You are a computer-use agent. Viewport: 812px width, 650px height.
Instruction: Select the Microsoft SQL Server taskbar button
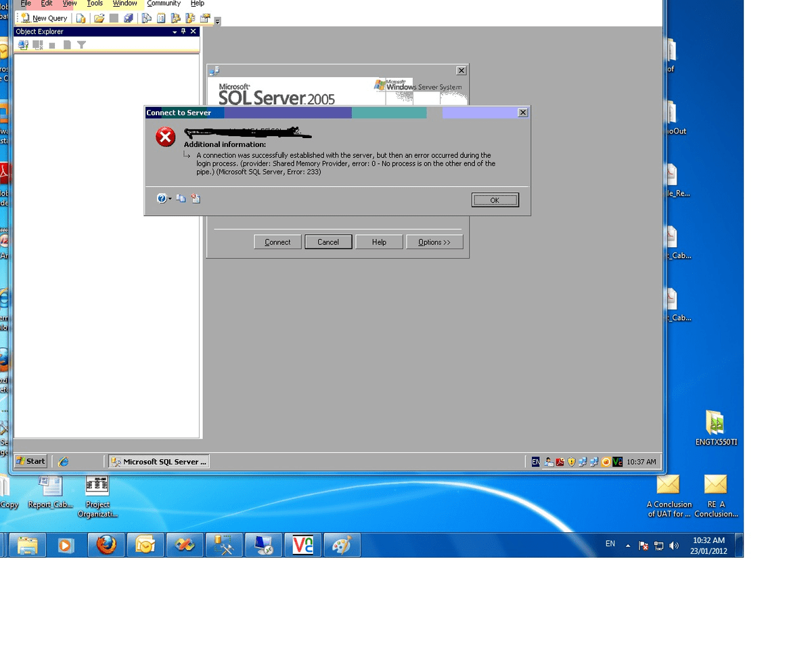point(159,461)
